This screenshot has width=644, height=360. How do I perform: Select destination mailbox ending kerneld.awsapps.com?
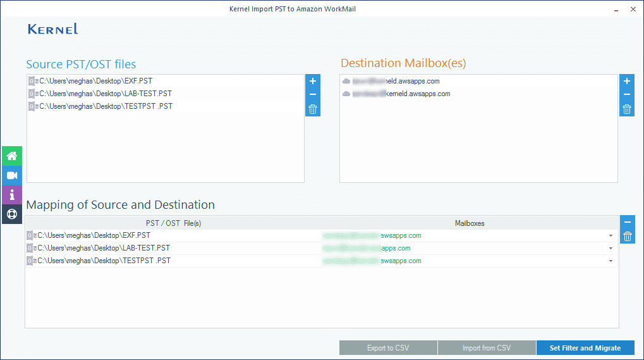pyautogui.click(x=401, y=94)
